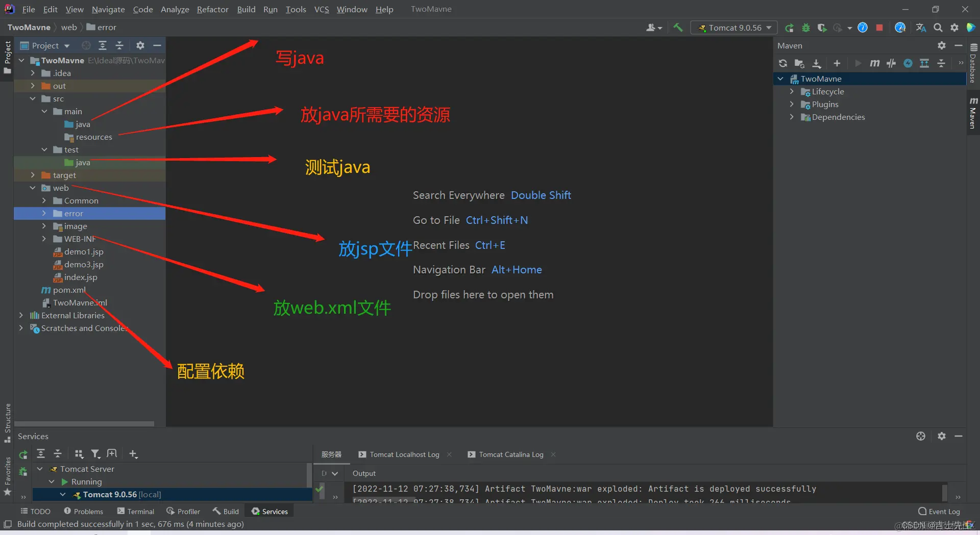Open the Event Log
Viewport: 980px width, 535px height.
tap(939, 511)
